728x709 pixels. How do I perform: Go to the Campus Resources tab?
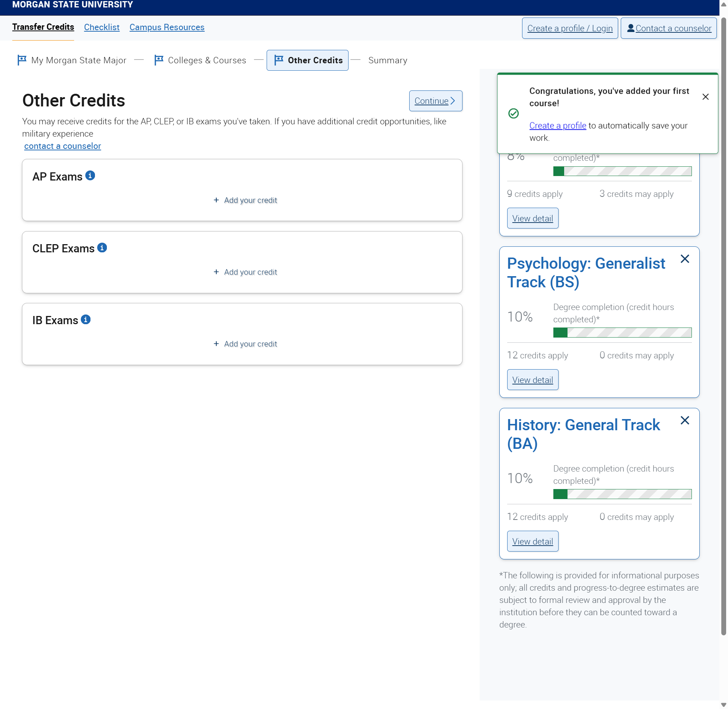[x=167, y=27]
